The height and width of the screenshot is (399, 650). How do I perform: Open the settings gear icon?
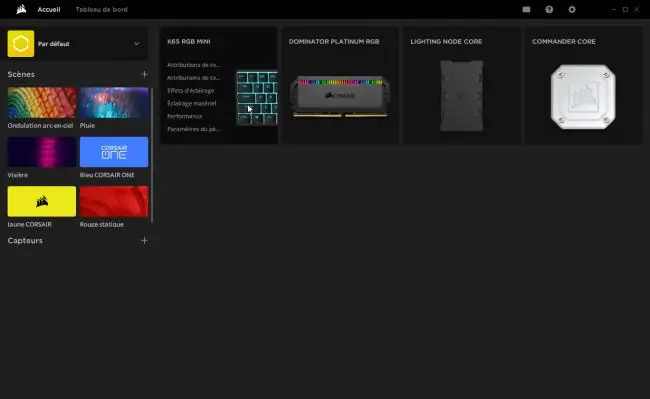point(572,10)
